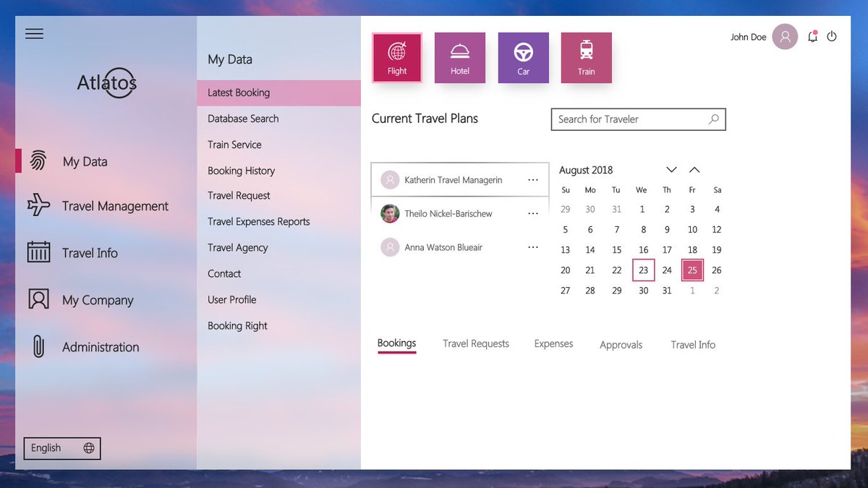The width and height of the screenshot is (868, 488).
Task: Select Latest Booking menu item
Action: pos(278,93)
